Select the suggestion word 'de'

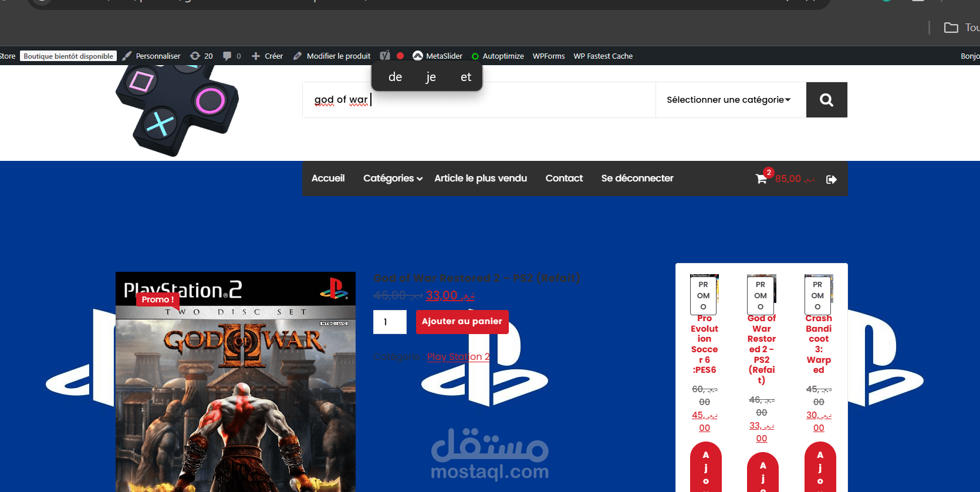[395, 77]
